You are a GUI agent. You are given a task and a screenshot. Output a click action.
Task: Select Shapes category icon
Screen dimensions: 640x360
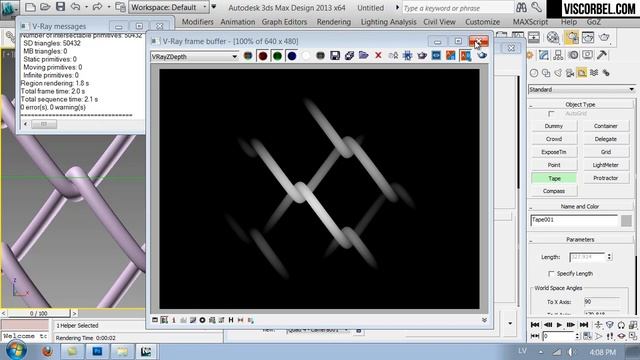coord(546,73)
